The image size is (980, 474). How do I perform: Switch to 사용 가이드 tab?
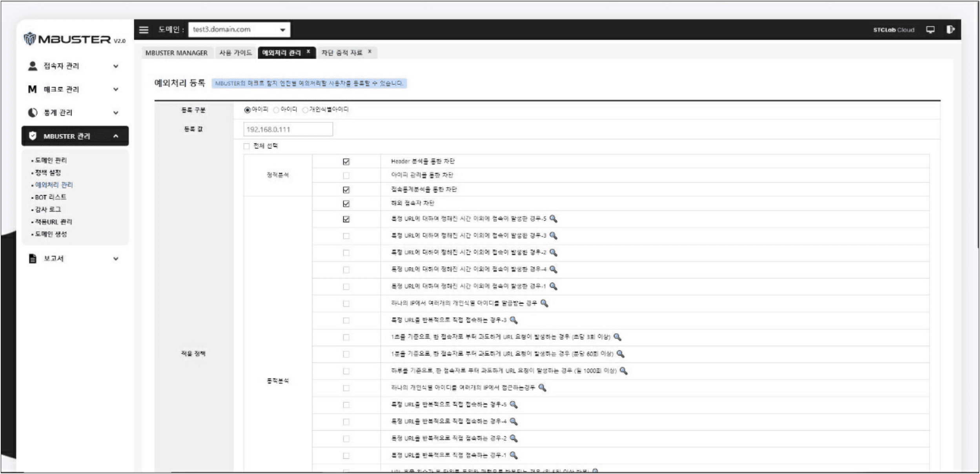coord(235,53)
